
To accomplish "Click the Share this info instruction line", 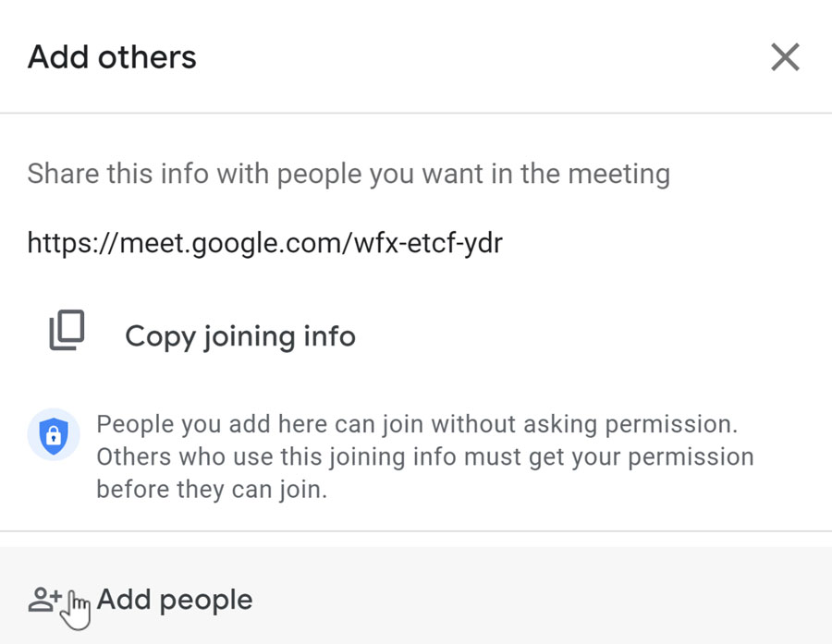I will pyautogui.click(x=349, y=173).
